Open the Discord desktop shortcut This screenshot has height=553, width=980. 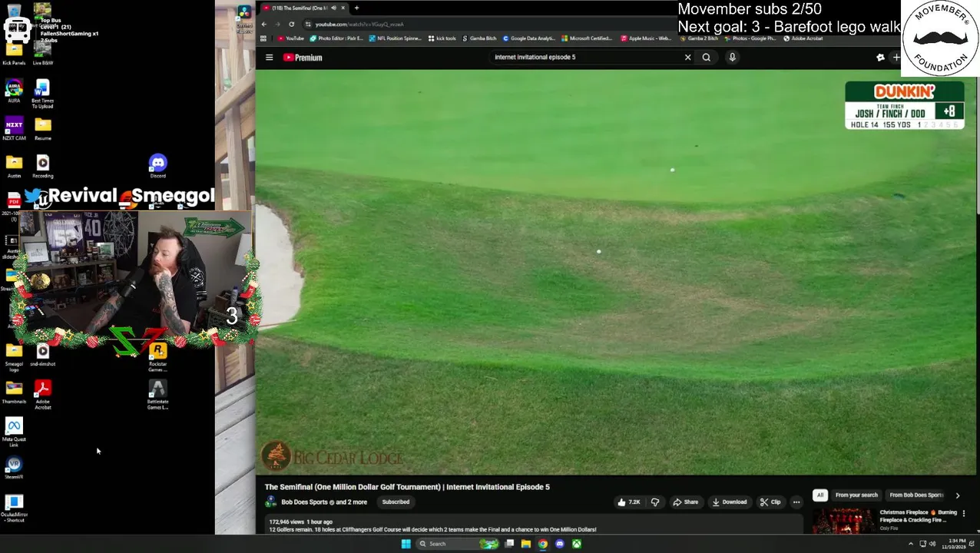157,166
